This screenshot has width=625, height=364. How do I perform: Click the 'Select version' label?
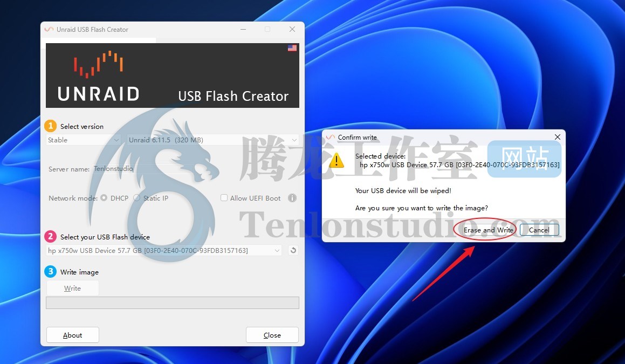tap(82, 126)
